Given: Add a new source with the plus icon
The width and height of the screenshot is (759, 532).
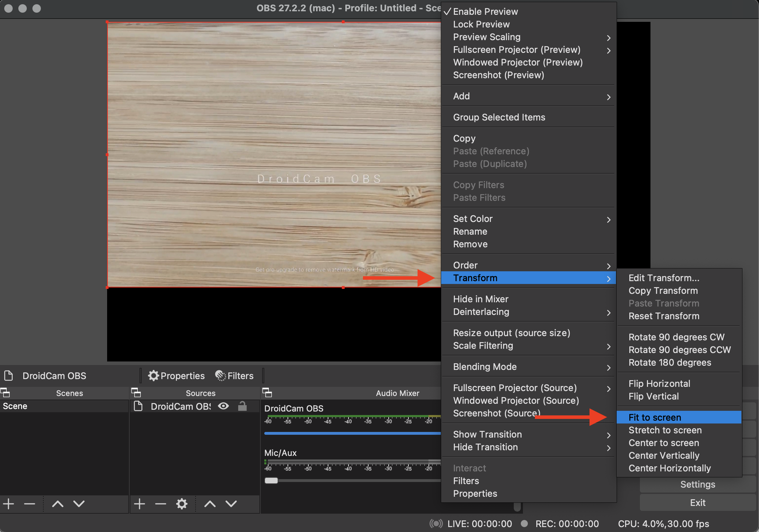Looking at the screenshot, I should click(x=139, y=503).
